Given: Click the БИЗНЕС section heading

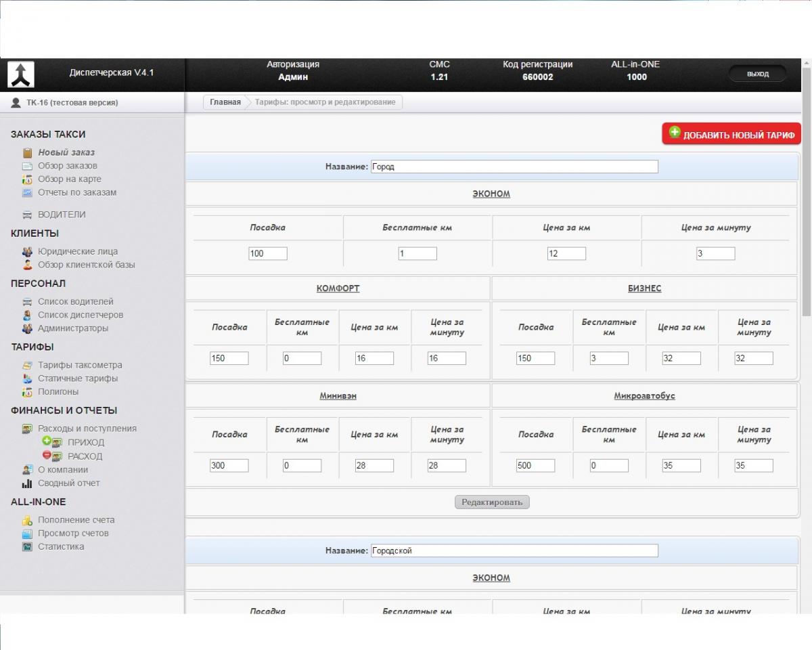Looking at the screenshot, I should coord(644,288).
